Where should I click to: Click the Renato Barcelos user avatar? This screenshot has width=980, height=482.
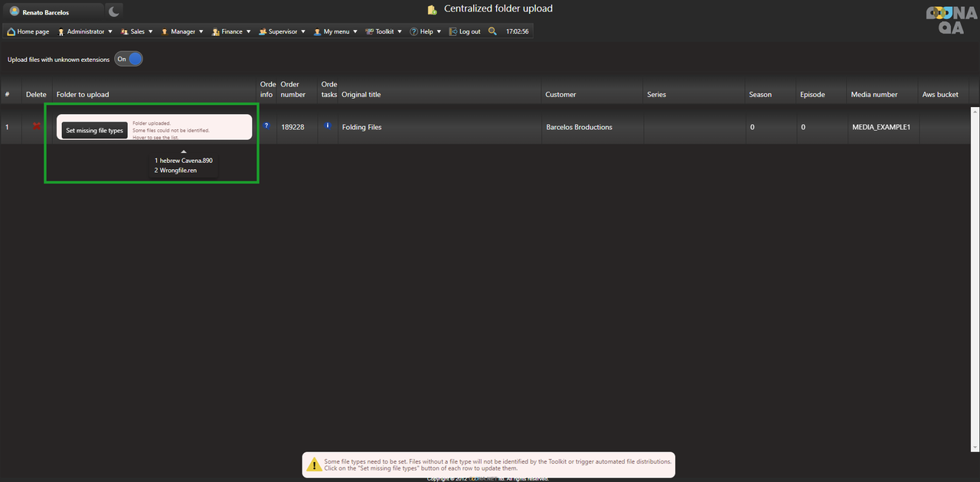[15, 11]
